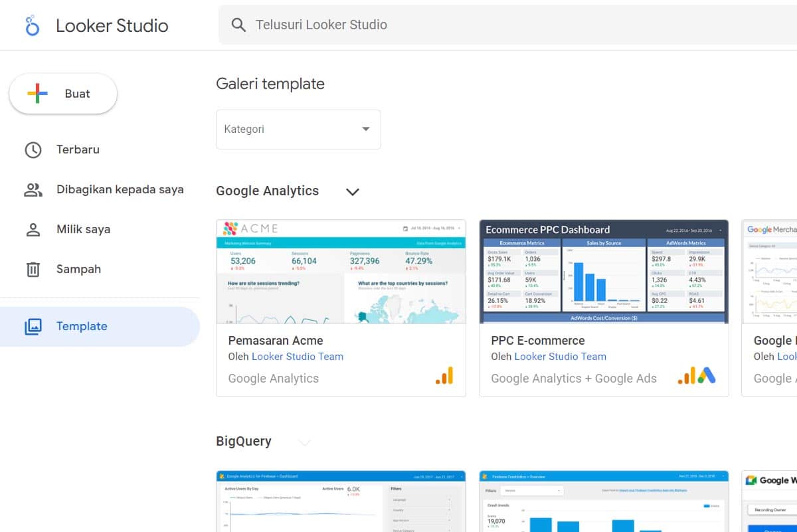Click the Galeri template heading
This screenshot has height=532, width=797.
click(270, 84)
